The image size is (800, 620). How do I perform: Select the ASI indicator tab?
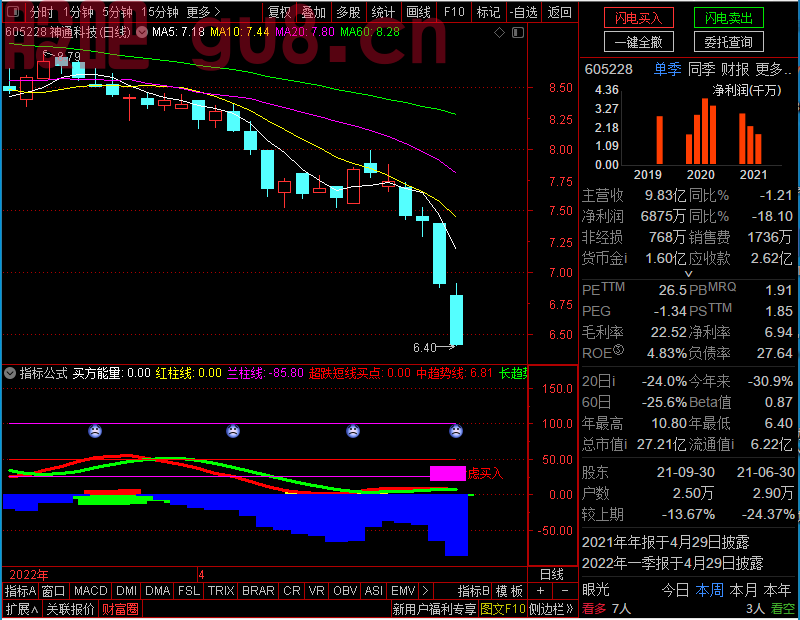pos(374,591)
